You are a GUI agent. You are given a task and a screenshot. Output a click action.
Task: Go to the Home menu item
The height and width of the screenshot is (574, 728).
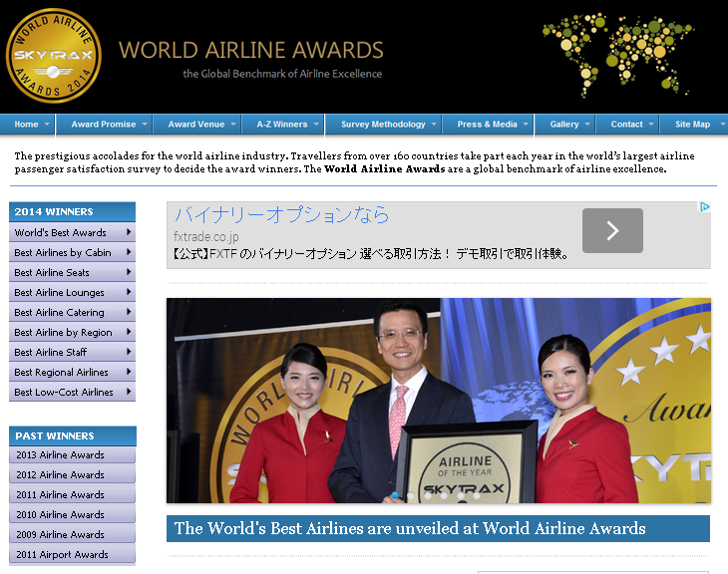coord(27,125)
